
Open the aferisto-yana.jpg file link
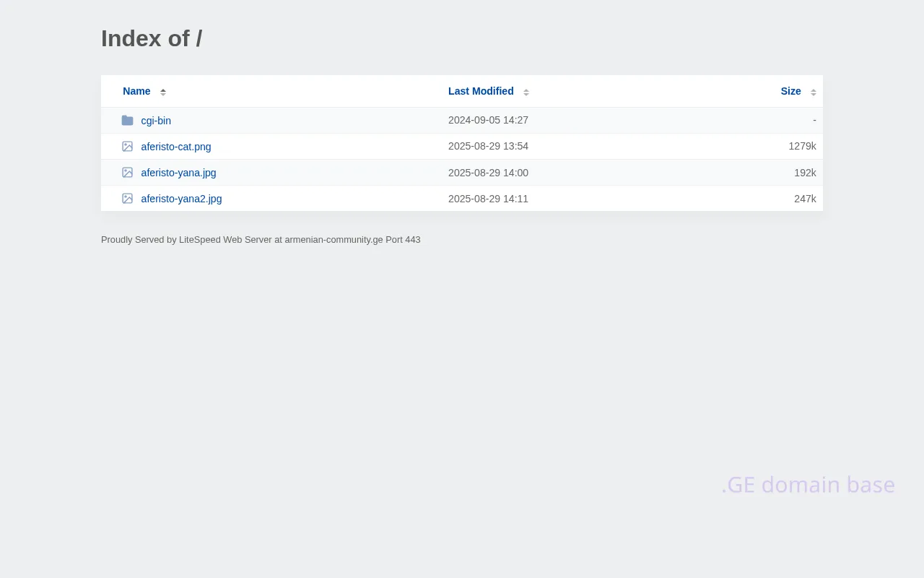pyautogui.click(x=178, y=173)
